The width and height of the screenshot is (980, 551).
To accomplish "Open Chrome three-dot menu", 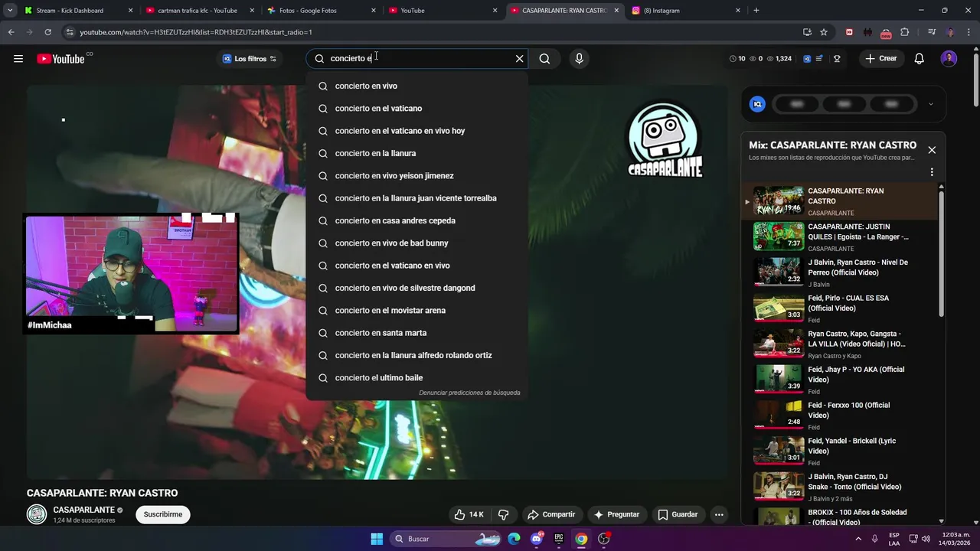I will [x=969, y=32].
